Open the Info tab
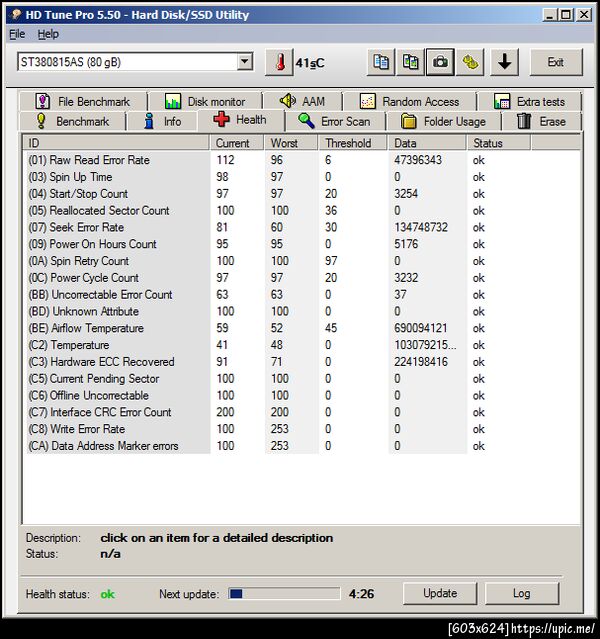The width and height of the screenshot is (600, 639). pyautogui.click(x=162, y=121)
